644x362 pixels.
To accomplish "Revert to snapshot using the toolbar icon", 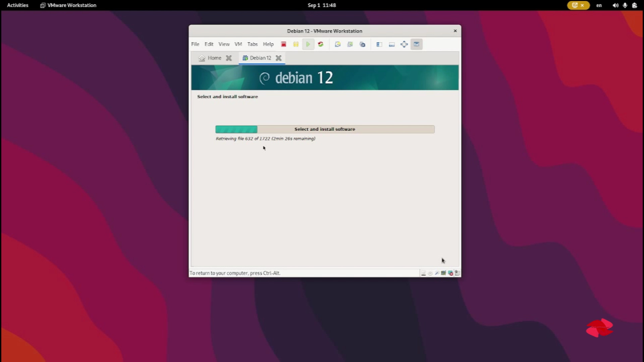I will point(350,44).
